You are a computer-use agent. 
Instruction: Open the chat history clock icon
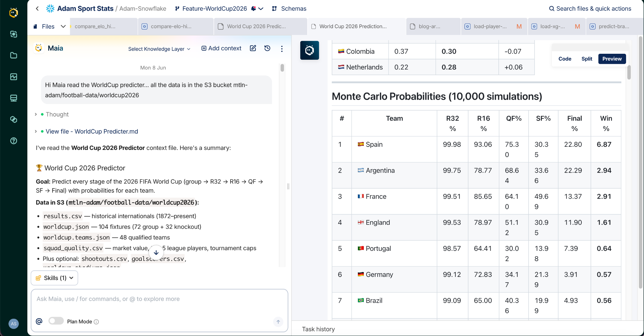coord(267,48)
